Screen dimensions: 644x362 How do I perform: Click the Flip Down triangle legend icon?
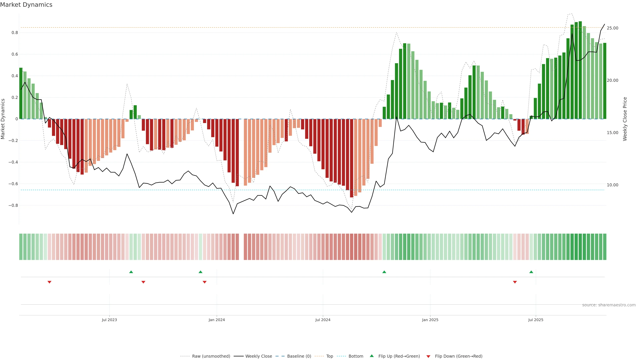[x=428, y=356]
